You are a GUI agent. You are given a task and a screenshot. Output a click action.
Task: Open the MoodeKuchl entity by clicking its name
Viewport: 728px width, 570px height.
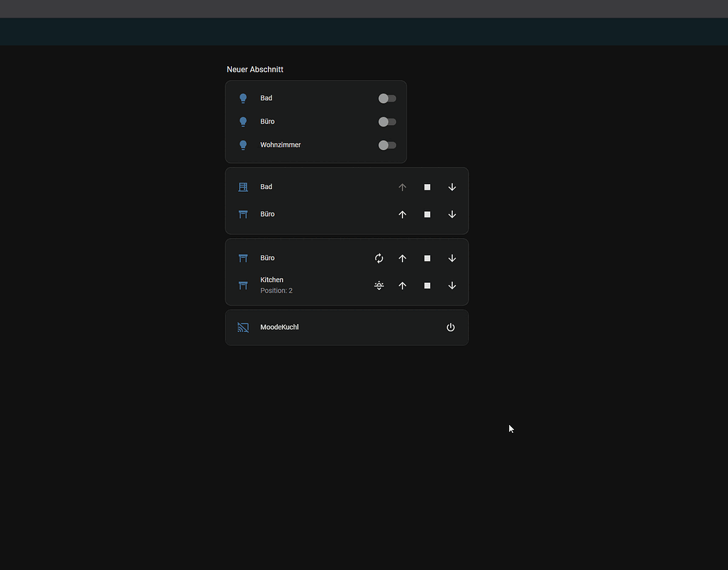click(x=279, y=327)
